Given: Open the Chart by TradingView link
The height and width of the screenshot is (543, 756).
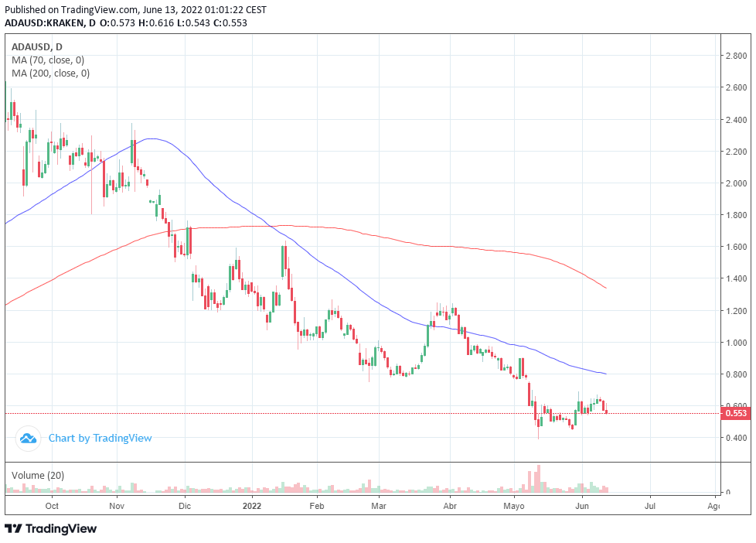Looking at the screenshot, I should click(100, 439).
